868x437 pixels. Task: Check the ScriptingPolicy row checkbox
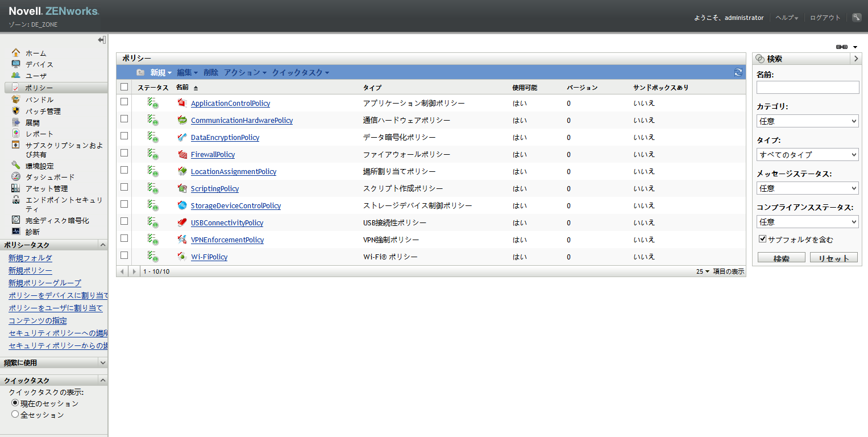tap(124, 187)
